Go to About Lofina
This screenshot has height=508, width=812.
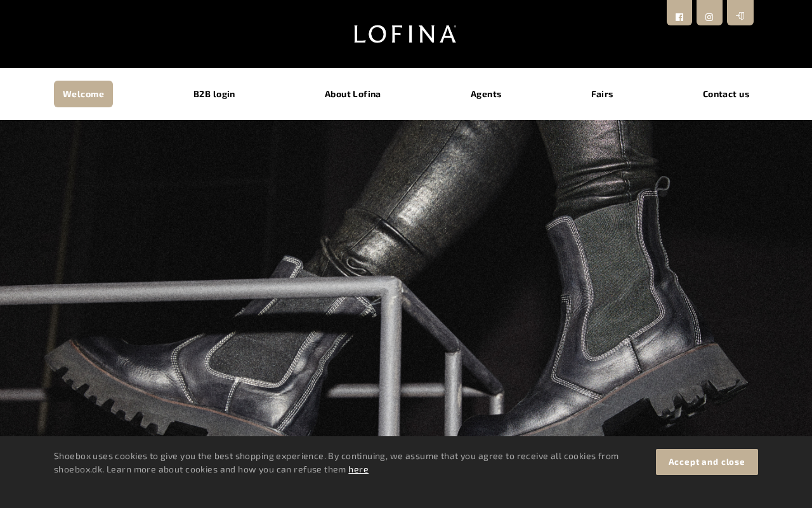coord(353,94)
